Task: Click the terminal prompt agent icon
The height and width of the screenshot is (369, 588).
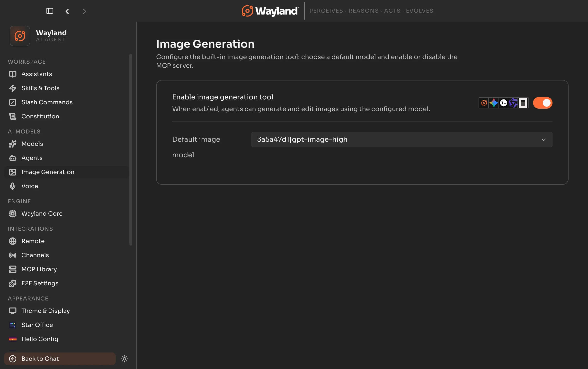Action: click(504, 103)
